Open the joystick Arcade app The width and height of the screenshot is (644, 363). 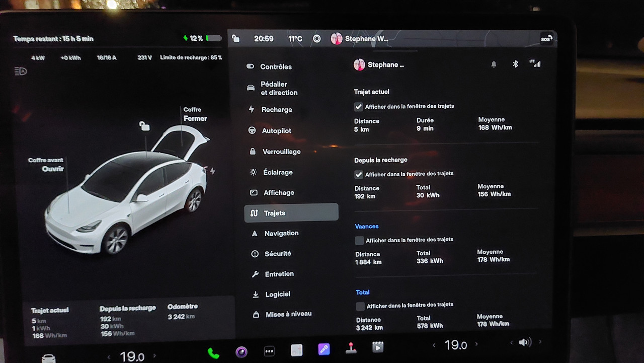click(x=351, y=348)
